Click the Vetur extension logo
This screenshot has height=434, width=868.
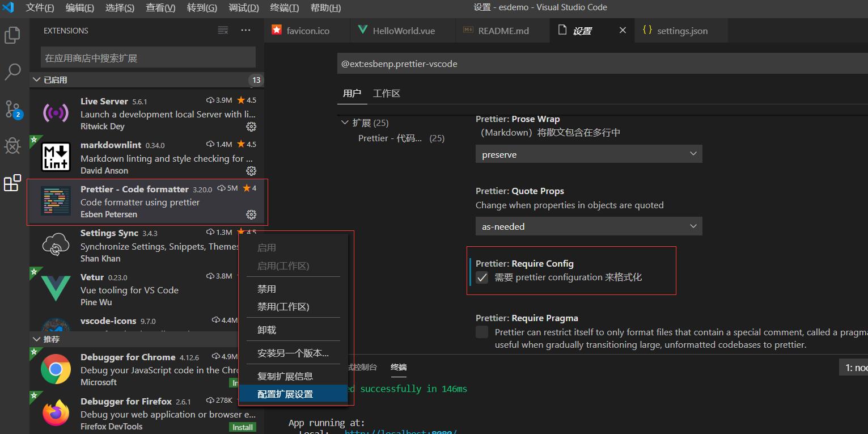point(56,289)
